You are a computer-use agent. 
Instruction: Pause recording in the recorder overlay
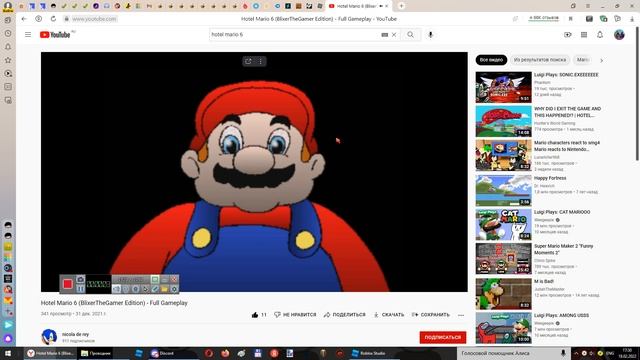coord(81,289)
